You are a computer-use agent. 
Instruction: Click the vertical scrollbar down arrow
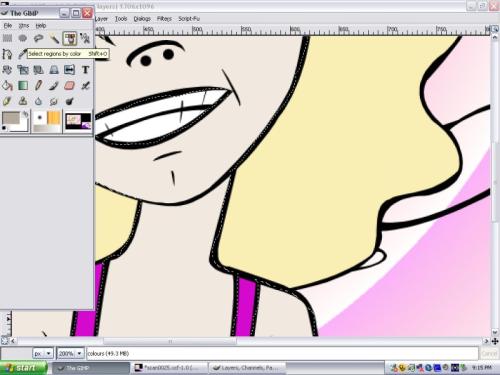point(495,332)
